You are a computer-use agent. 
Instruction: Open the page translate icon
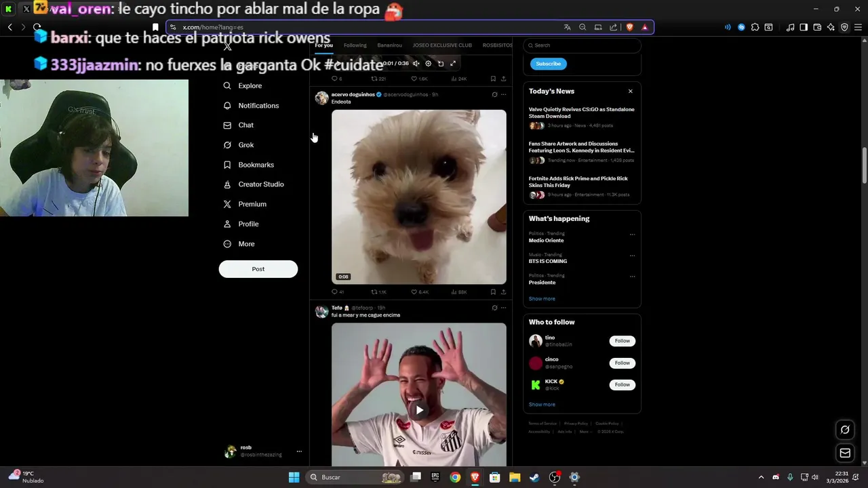pyautogui.click(x=567, y=27)
